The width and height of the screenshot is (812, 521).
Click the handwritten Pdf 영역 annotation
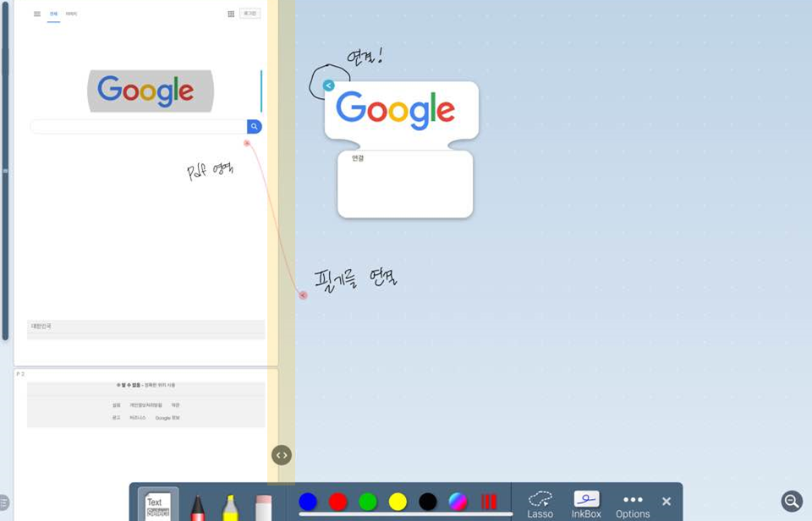tap(211, 170)
